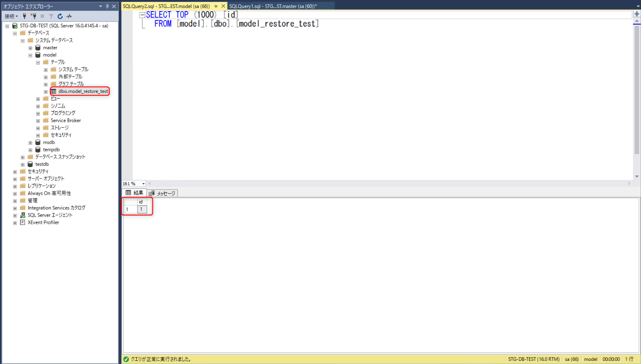Select the 結果 results tab
This screenshot has height=364, width=641.
click(x=134, y=193)
